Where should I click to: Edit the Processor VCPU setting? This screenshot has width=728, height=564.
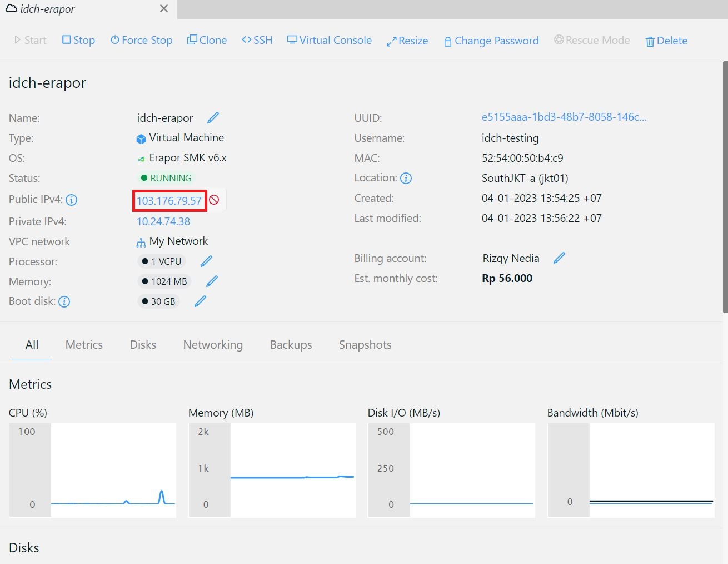[x=206, y=261]
